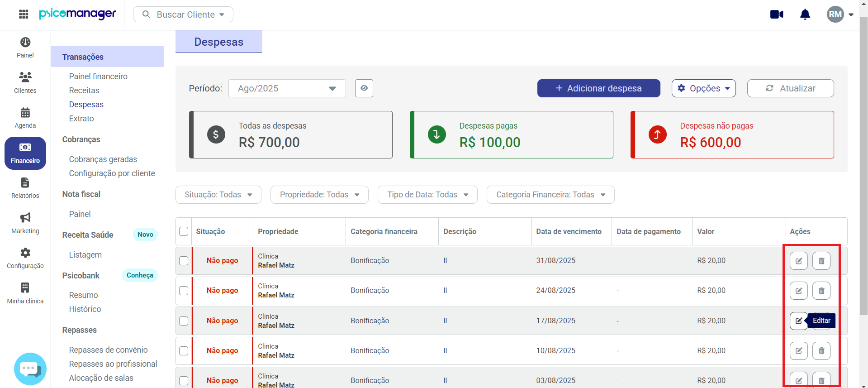Select Despesas in the Transações menu
This screenshot has width=868, height=388.
(86, 105)
